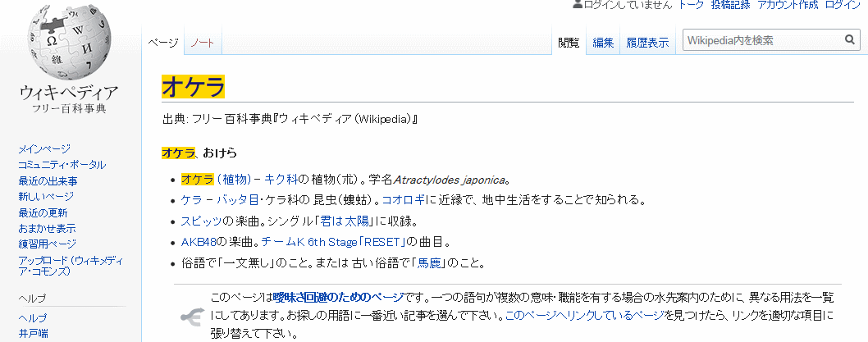The height and width of the screenshot is (342, 868).
Task: Open このページへリンクしているページ link
Action: [585, 316]
